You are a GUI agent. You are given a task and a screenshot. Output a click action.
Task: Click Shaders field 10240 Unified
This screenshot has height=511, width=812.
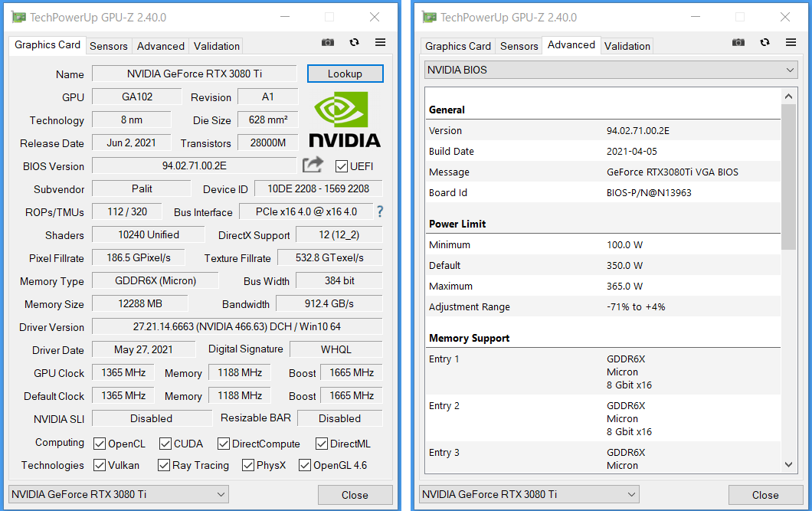click(x=149, y=234)
